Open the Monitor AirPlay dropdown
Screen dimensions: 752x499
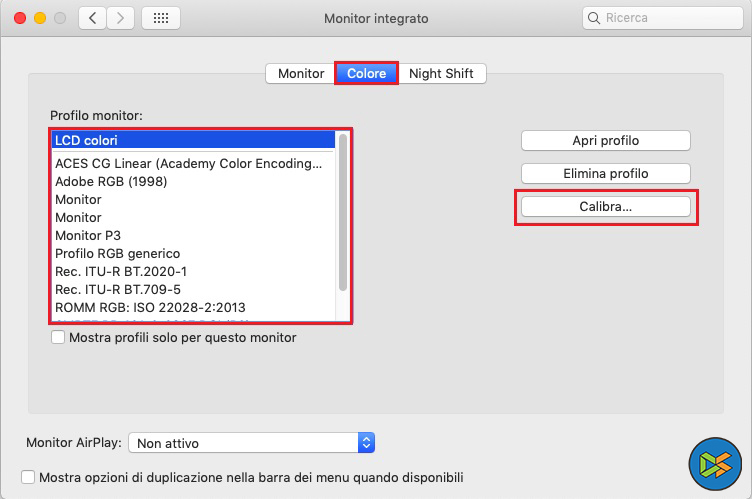coord(253,442)
